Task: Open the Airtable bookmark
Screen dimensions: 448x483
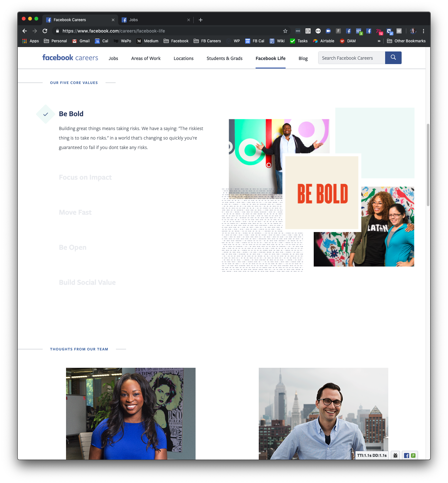Action: coord(324,41)
